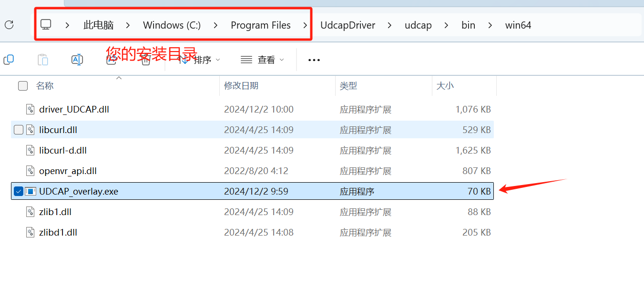Click the date 2024/4/25 14:08
Screen dimensions: 644x299
[259, 232]
